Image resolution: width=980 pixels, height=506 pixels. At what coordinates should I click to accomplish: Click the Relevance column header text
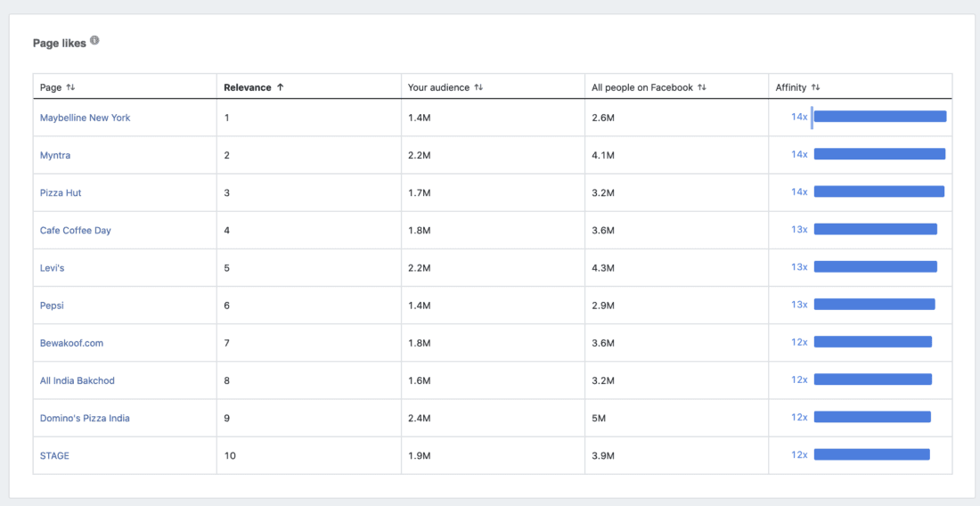pos(248,87)
